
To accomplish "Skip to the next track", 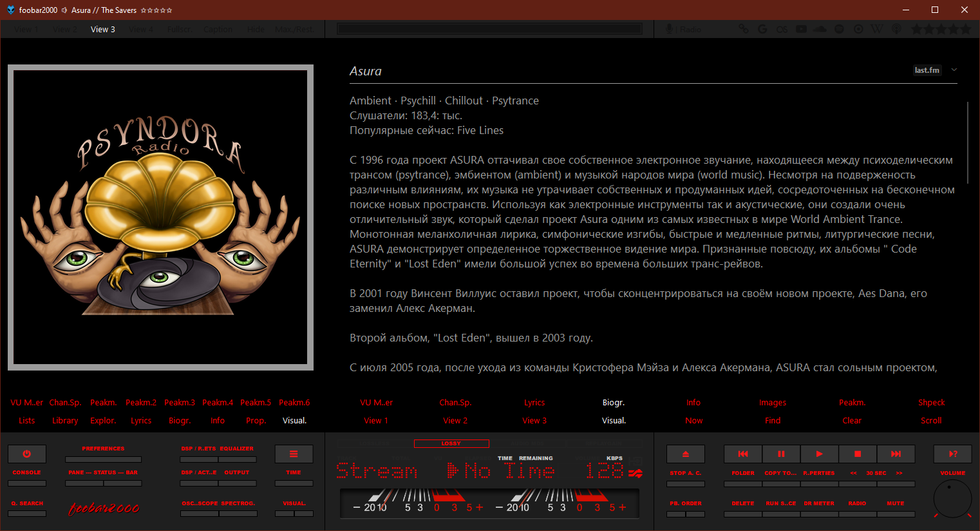I will pyautogui.click(x=896, y=454).
